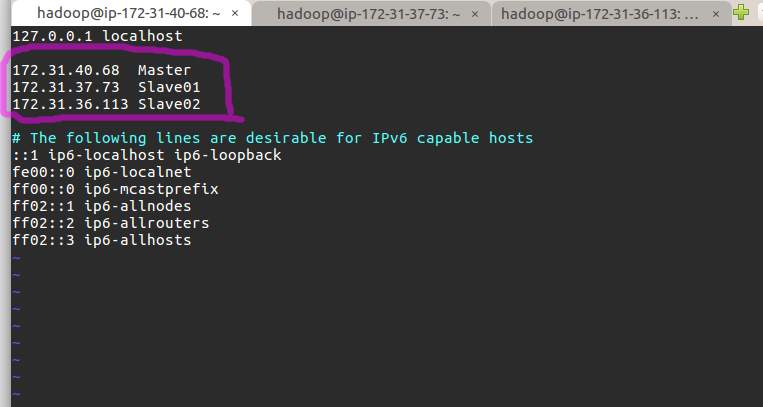This screenshot has width=763, height=407.
Task: Switch to the hadoop@ip-172-31-40-68 tab
Action: 120,13
